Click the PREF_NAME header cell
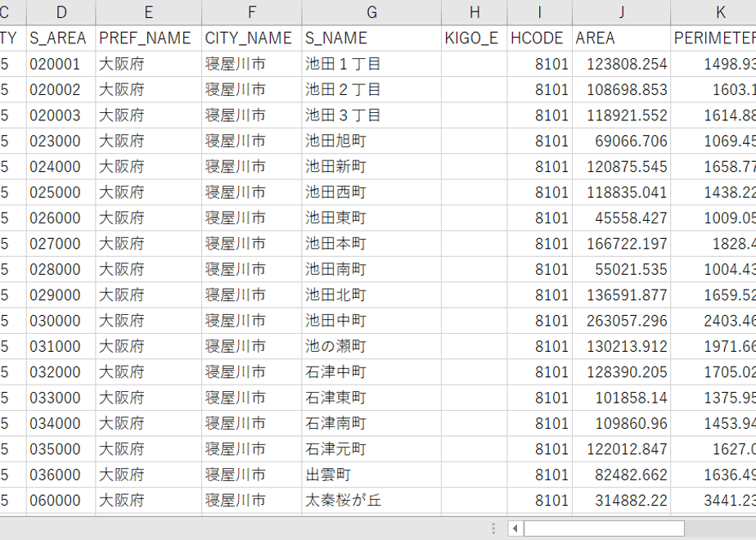Viewport: 756px width, 540px height. tap(149, 38)
